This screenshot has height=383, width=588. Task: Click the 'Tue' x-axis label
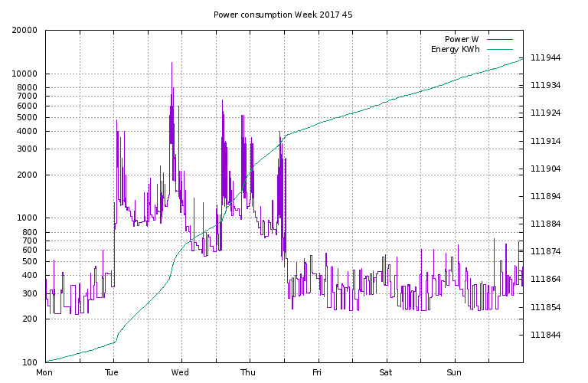(112, 372)
